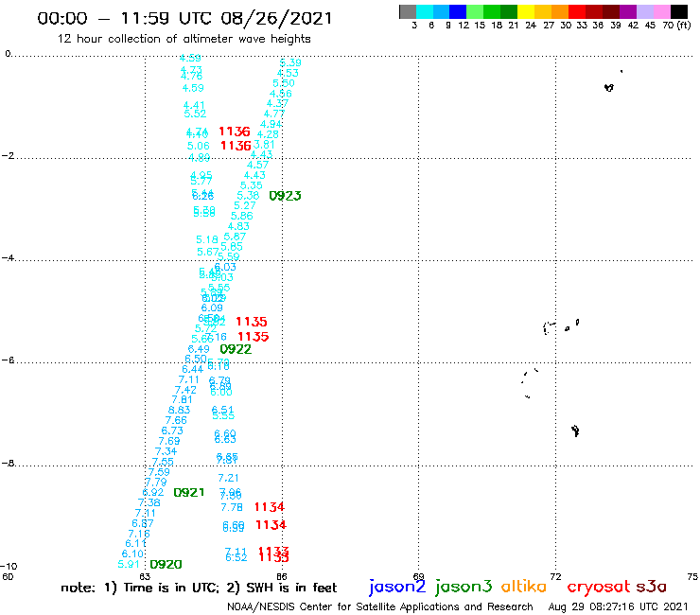
Task: Click the longitude axis label '75'
Action: (x=692, y=576)
